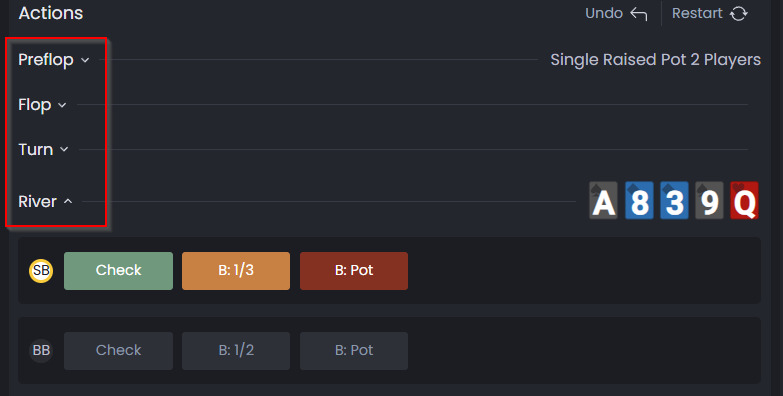783x396 pixels.
Task: Choose the SB red B: Pot bet
Action: point(354,271)
